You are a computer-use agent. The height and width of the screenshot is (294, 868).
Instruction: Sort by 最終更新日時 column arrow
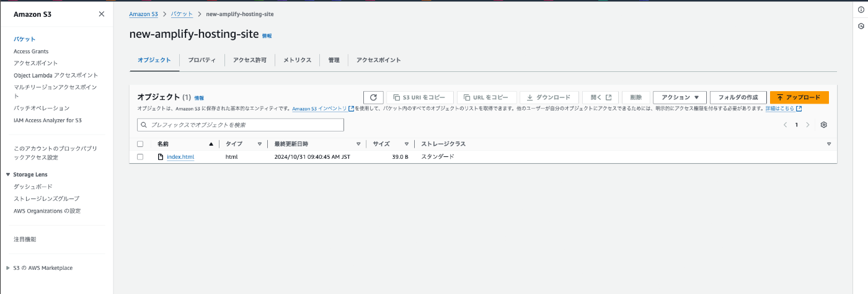click(358, 144)
